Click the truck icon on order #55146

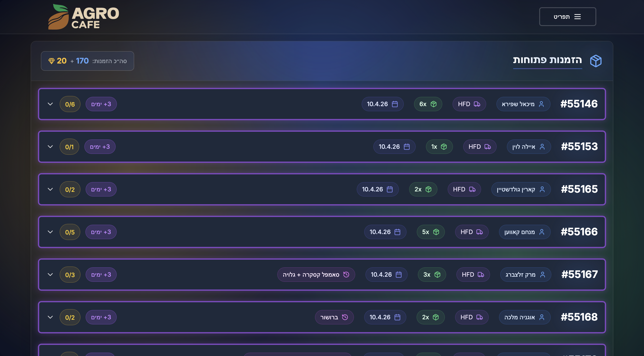[x=477, y=104]
